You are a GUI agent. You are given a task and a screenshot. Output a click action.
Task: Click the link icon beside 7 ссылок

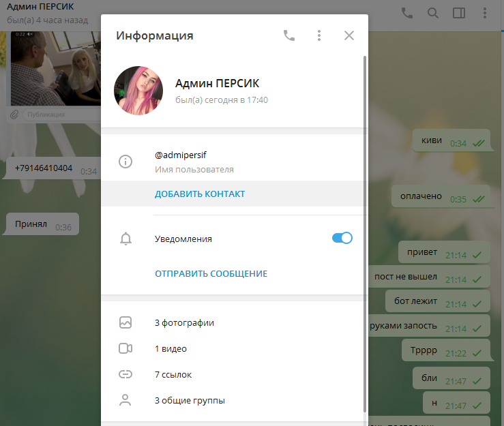(x=125, y=374)
